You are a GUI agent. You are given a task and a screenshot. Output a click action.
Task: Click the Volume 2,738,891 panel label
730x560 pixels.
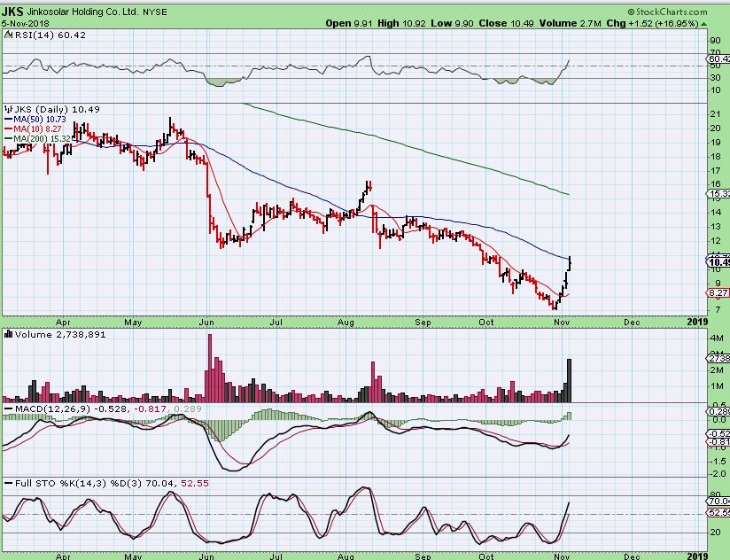pos(60,334)
